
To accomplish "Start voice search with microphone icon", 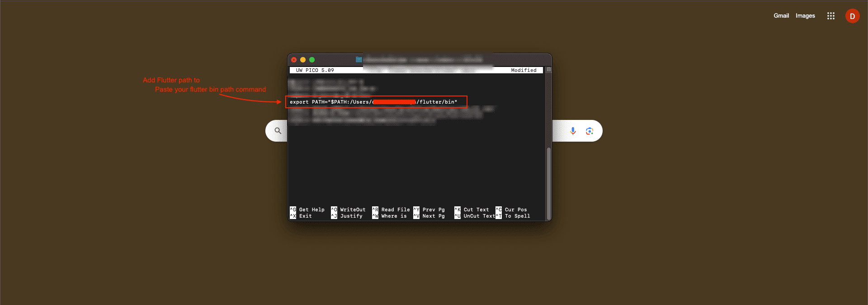I will click(x=573, y=131).
